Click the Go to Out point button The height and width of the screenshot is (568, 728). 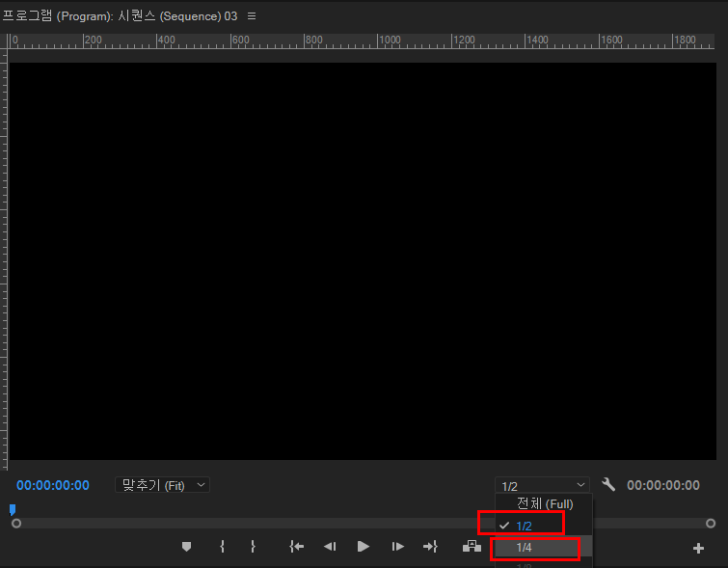pyautogui.click(x=430, y=547)
